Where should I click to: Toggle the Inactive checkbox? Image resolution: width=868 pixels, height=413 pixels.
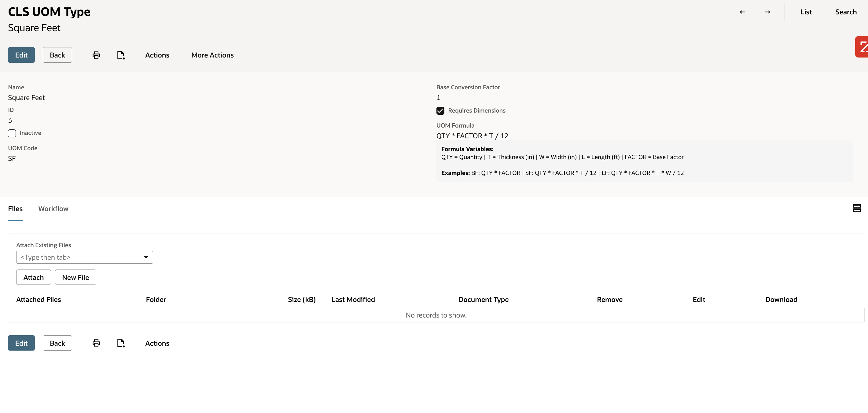(12, 133)
